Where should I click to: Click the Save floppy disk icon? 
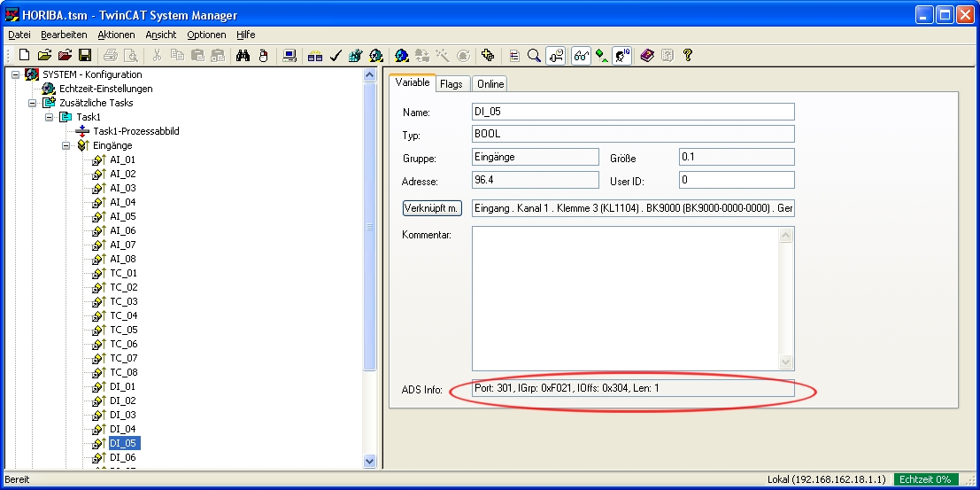click(x=85, y=56)
